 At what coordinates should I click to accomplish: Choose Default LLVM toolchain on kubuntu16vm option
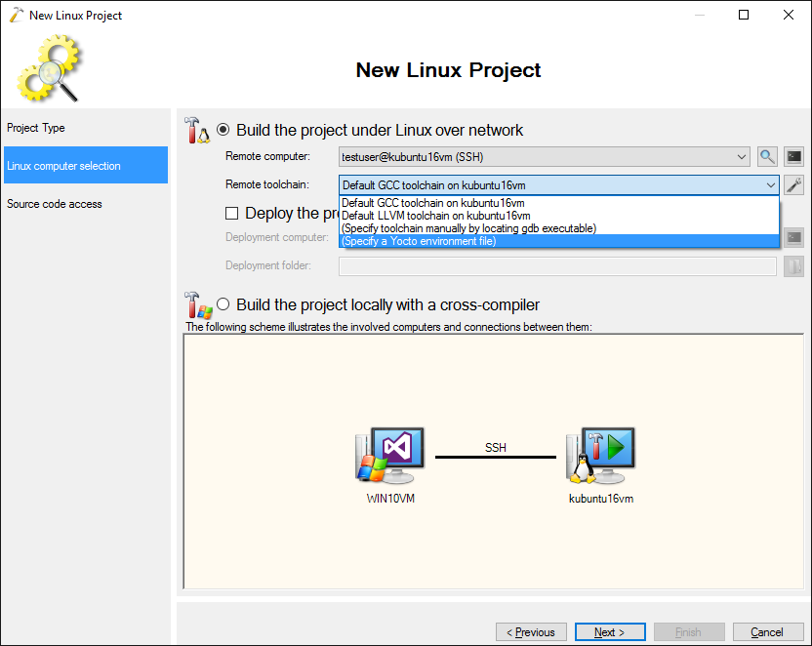(559, 216)
